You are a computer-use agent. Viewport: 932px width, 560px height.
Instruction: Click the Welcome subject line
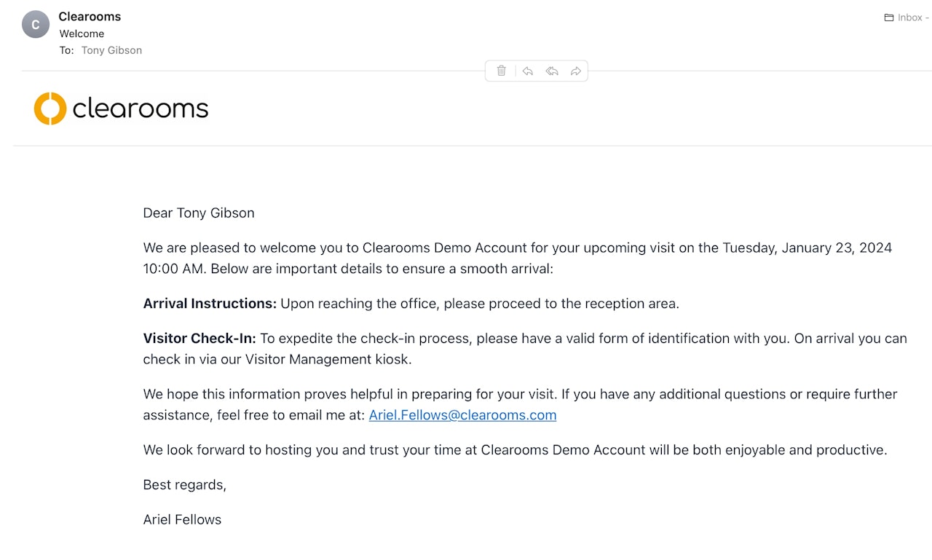[82, 33]
